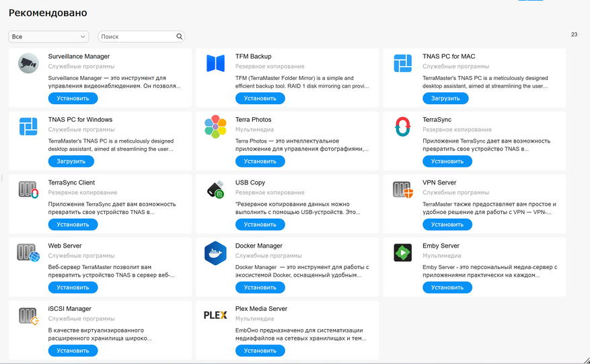590x364 pixels.
Task: Click the iSCSI Manager app icon
Action: 28,316
